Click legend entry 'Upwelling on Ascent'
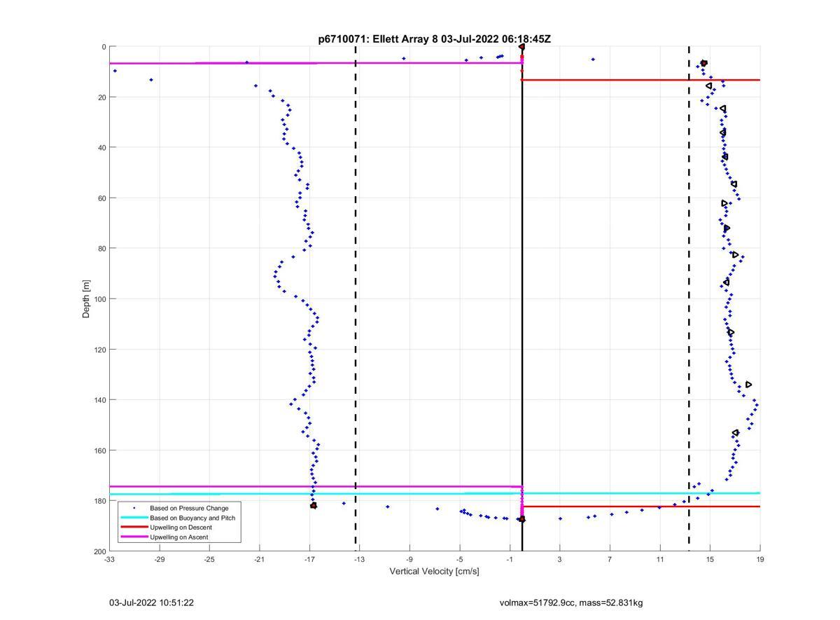Image resolution: width=840 pixels, height=620 pixels. pyautogui.click(x=179, y=537)
